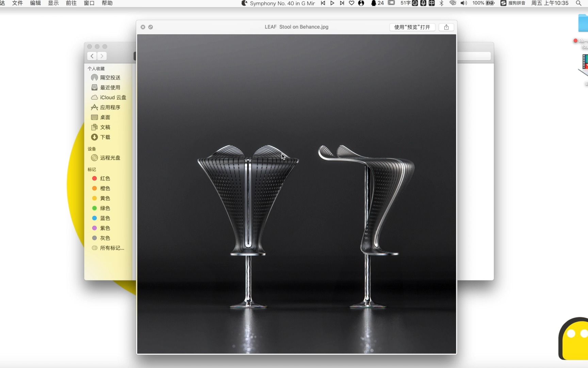Open the 前往 menu
The image size is (588, 368).
point(71,3)
